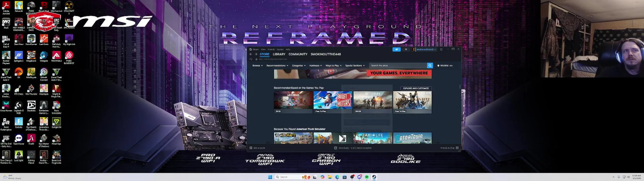Image resolution: width=644 pixels, height=181 pixels.
Task: Expand the Hardware dropdown
Action: (315, 66)
